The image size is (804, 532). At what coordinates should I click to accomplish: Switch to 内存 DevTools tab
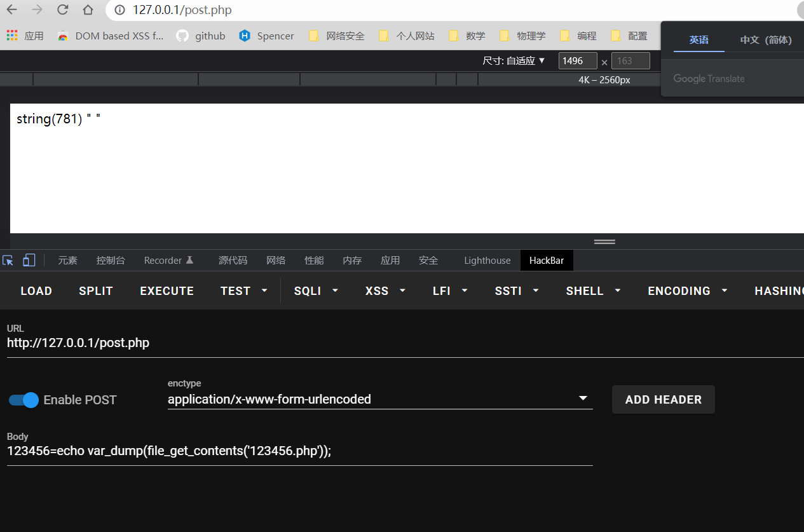(352, 260)
